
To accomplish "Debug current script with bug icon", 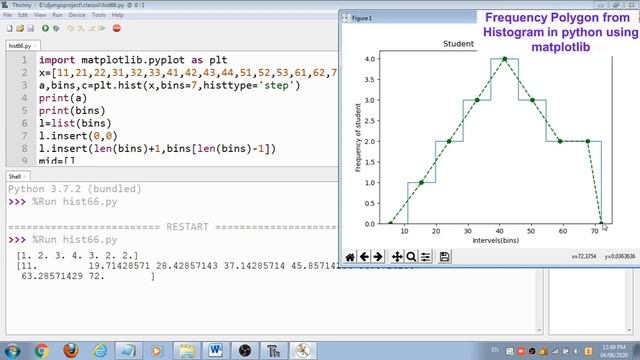I will [x=56, y=29].
